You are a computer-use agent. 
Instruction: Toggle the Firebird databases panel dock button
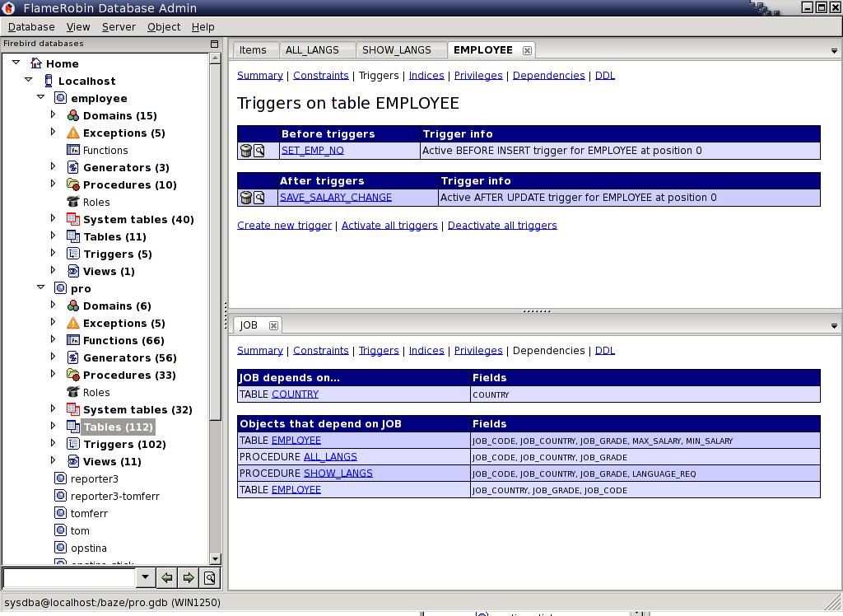(x=215, y=44)
